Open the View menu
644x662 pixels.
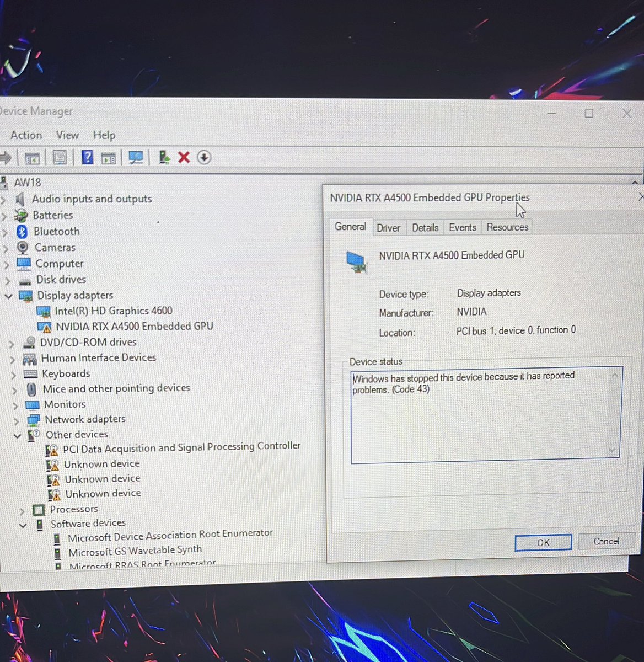67,135
